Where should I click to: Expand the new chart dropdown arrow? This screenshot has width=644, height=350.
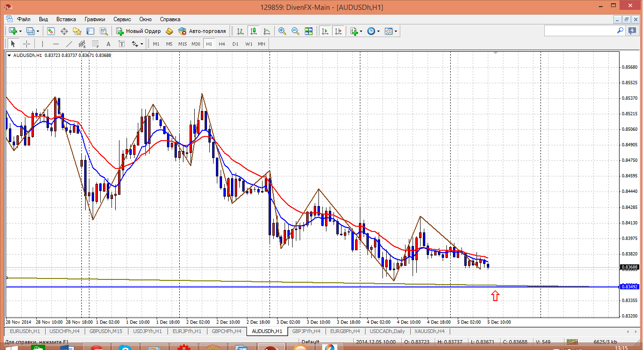pos(19,31)
